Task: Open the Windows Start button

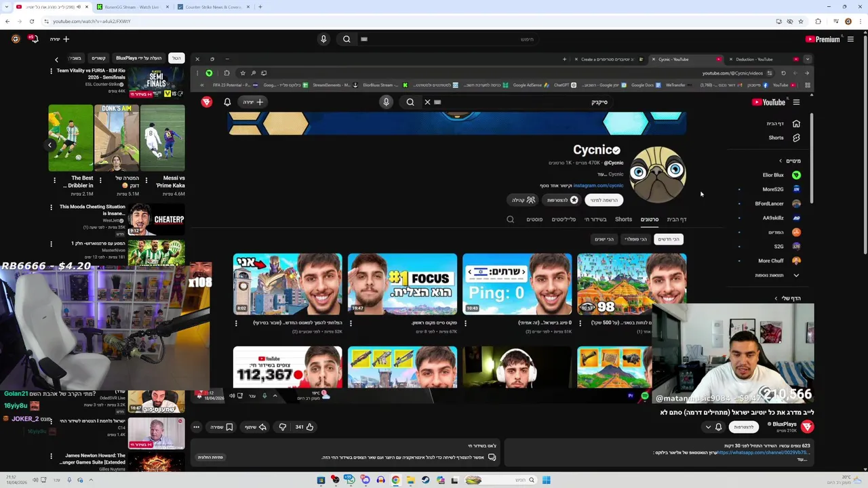Action: [x=546, y=480]
